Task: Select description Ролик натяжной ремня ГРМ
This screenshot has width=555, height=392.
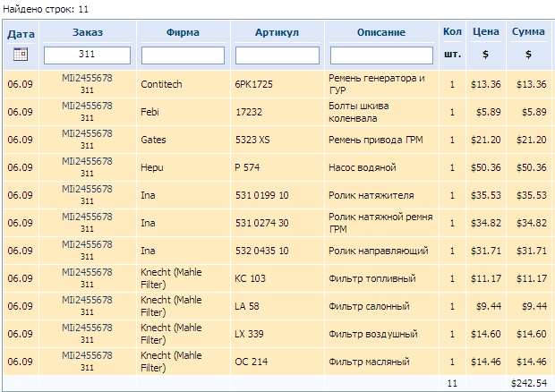Action: tap(380, 223)
